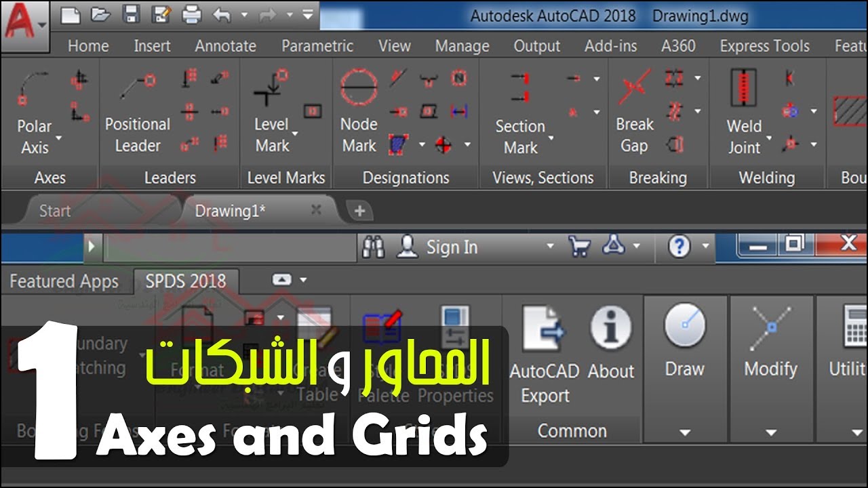Undo the last action with the Undo arrow
Viewport: 868px width, 488px height.
point(222,14)
